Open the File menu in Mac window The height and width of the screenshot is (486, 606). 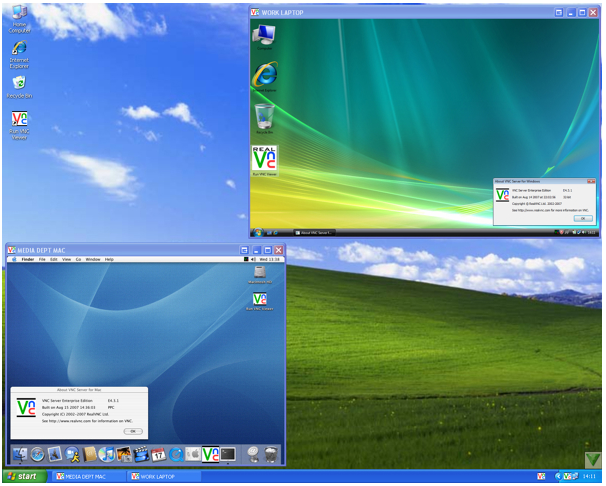[42, 259]
